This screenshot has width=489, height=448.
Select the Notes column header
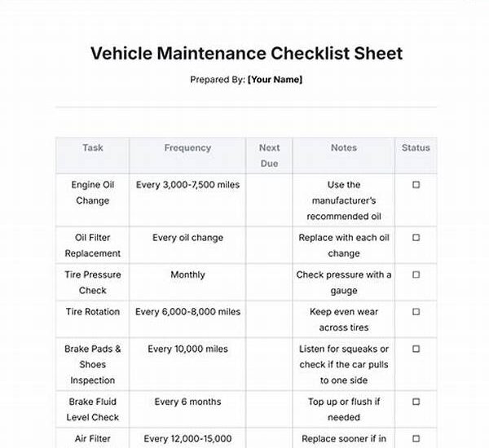click(344, 148)
